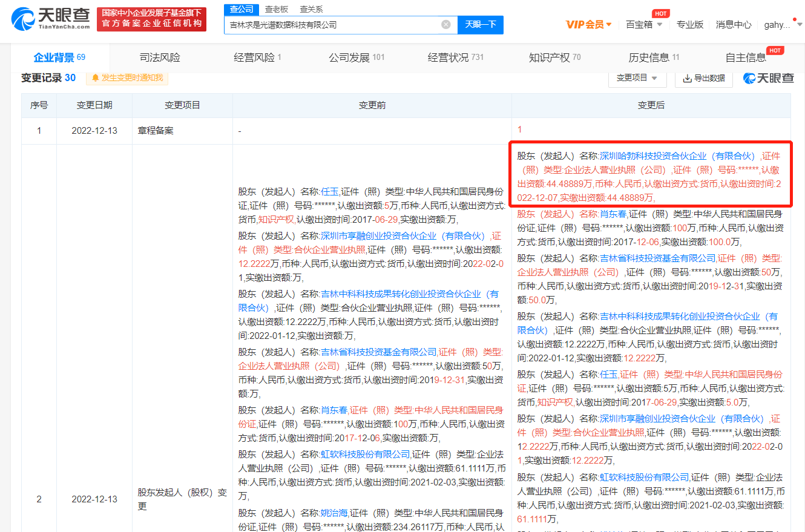Open 深圳市享融创业投资合伙企业 link in 变更后 column
The height and width of the screenshot is (532, 805).
[682, 419]
